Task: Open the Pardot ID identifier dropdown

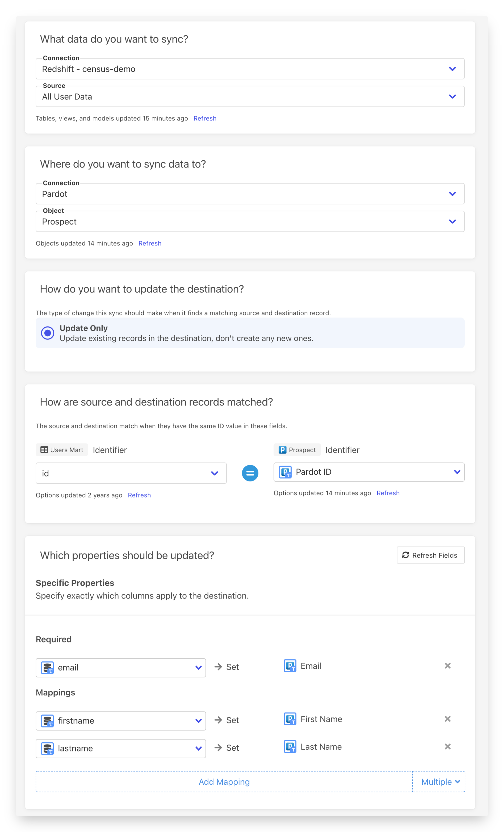Action: [369, 472]
